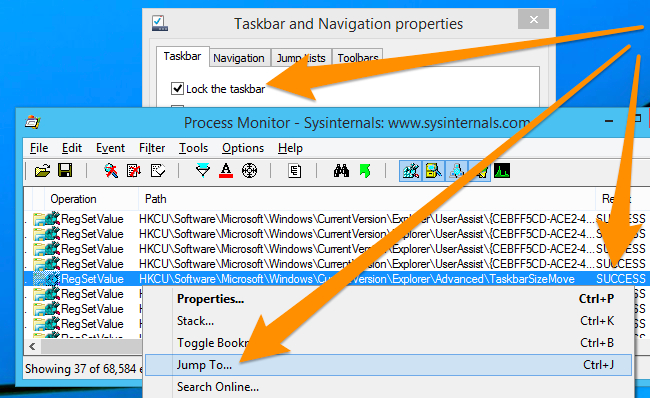650x398 pixels.
Task: Click the Find binoculars icon
Action: coord(341,170)
